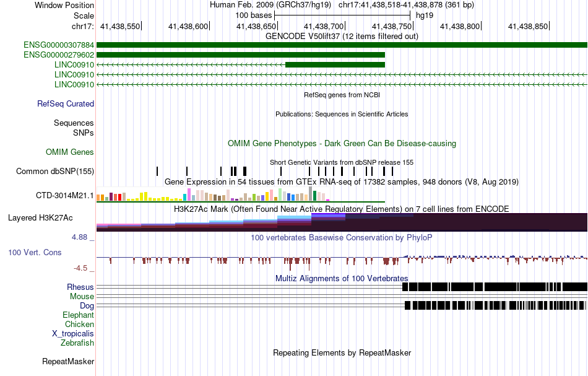This screenshot has height=376, width=588.
Task: Open Publications: Sequences in Scientific Articles title
Action: pos(342,114)
